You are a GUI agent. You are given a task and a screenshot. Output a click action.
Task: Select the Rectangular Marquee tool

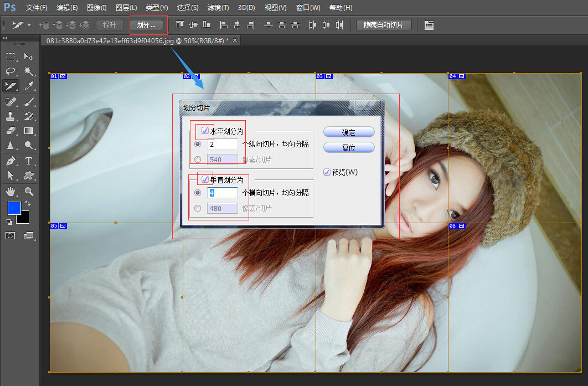pyautogui.click(x=11, y=56)
